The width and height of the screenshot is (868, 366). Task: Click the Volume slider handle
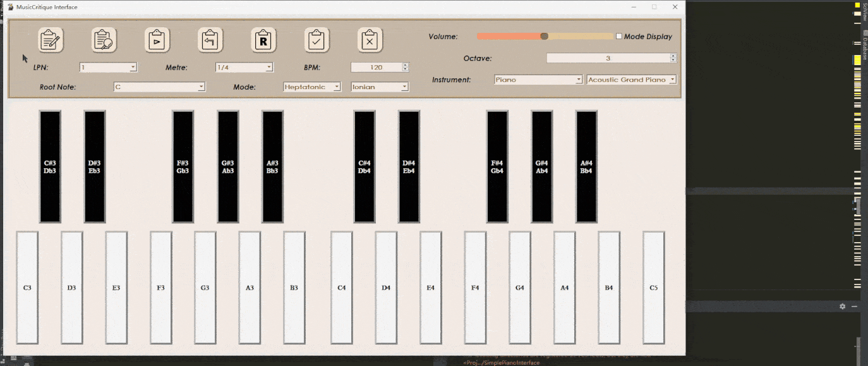[545, 36]
